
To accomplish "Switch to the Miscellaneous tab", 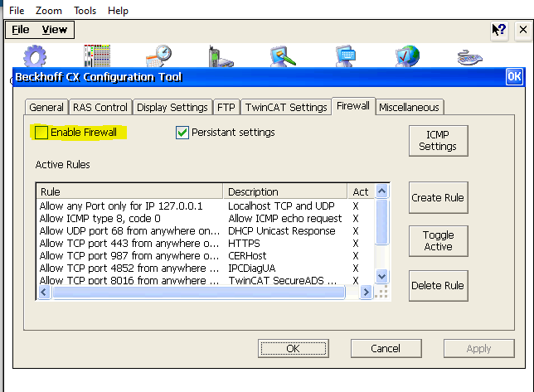I will 409,107.
